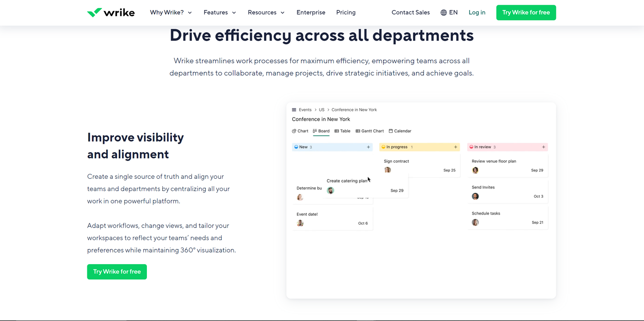
Task: Open the globe language icon
Action: pyautogui.click(x=444, y=12)
